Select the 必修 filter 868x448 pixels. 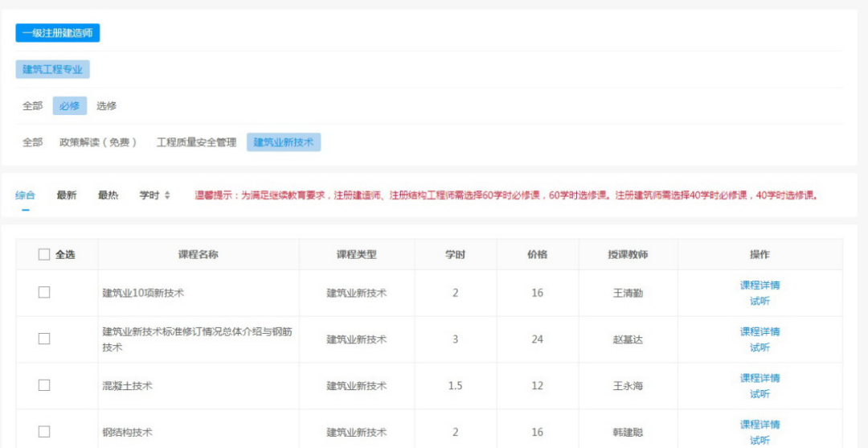(x=70, y=106)
